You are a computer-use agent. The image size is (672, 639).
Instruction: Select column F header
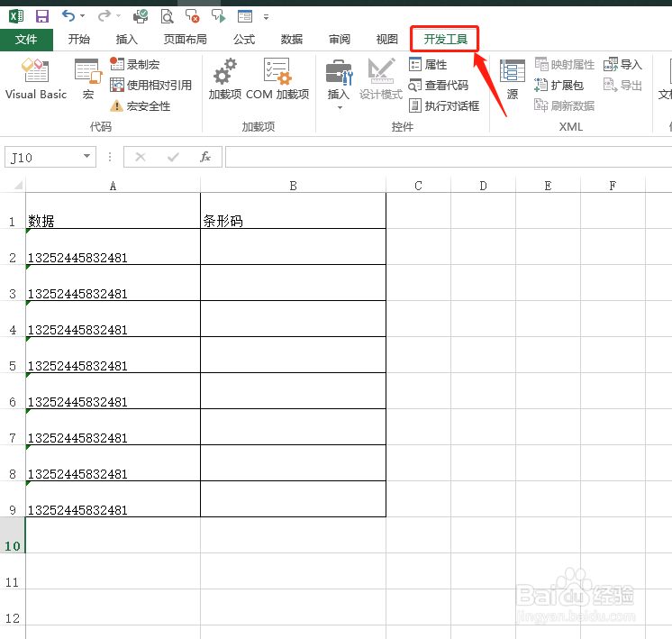(x=613, y=186)
